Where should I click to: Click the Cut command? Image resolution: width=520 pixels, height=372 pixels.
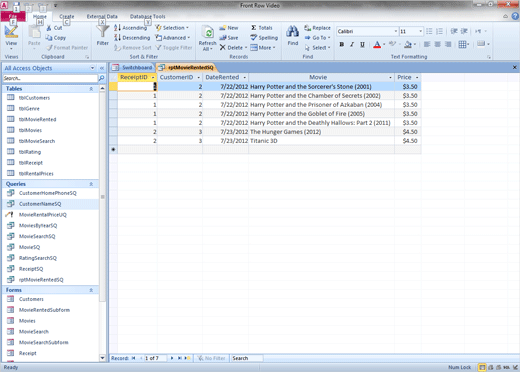[55, 28]
